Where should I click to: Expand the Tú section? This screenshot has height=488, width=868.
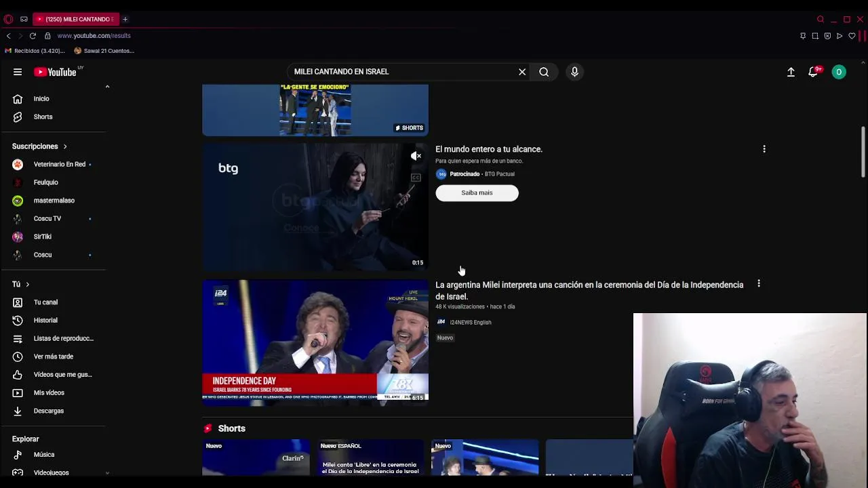20,284
